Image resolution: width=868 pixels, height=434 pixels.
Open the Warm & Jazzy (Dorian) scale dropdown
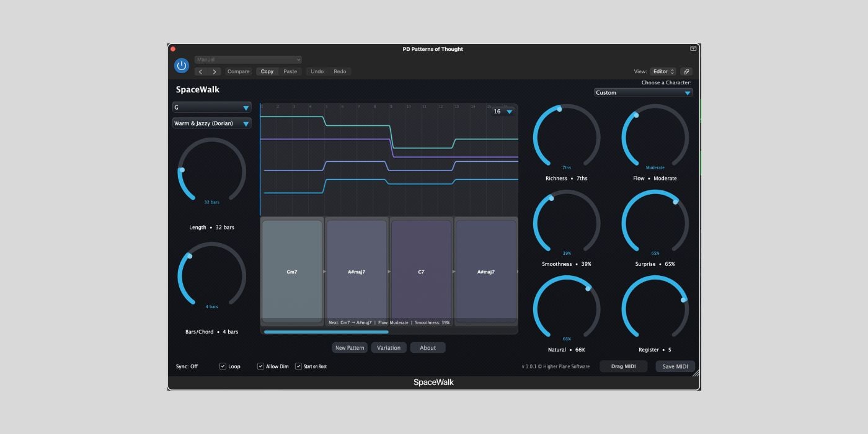click(211, 123)
